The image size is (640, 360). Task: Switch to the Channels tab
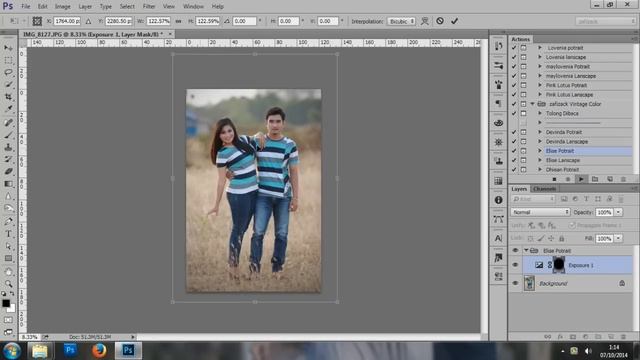(544, 189)
